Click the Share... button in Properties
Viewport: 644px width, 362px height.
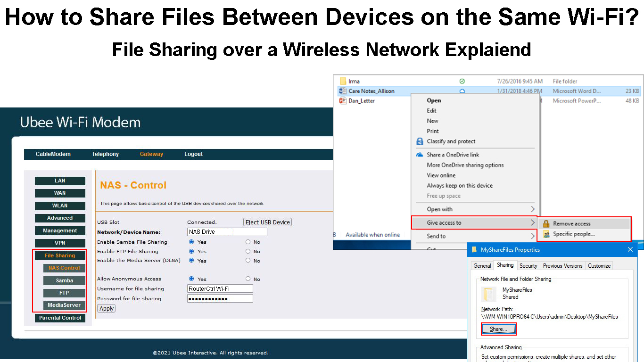click(499, 329)
